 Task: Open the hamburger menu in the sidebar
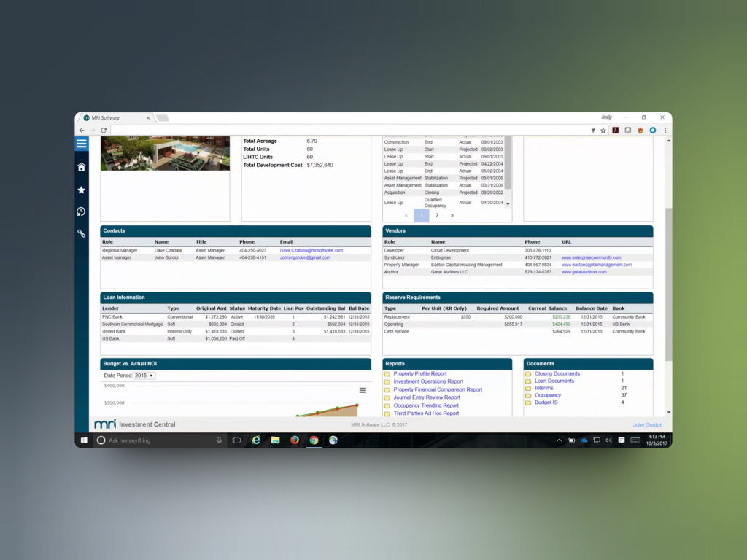81,144
